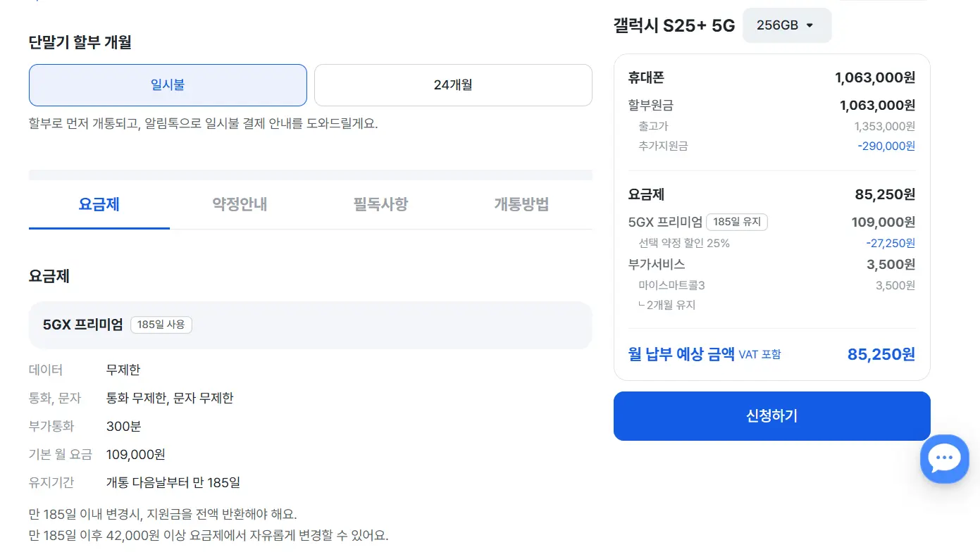
Task: Select the 일시불 payment option
Action: click(x=168, y=85)
